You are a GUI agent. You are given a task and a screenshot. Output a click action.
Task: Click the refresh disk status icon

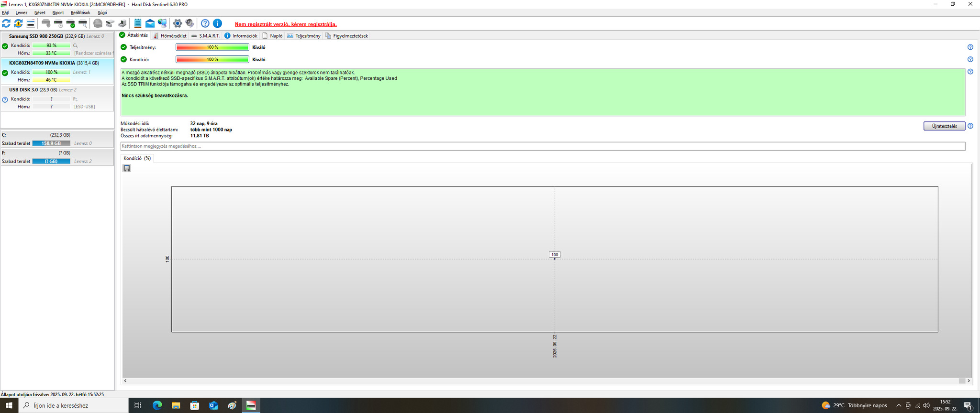pyautogui.click(x=6, y=23)
